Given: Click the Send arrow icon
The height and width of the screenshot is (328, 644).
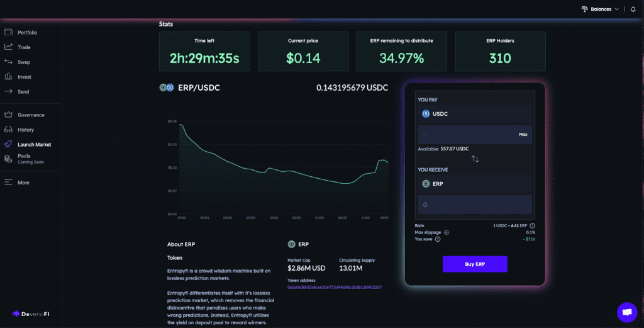Looking at the screenshot, I should point(8,91).
